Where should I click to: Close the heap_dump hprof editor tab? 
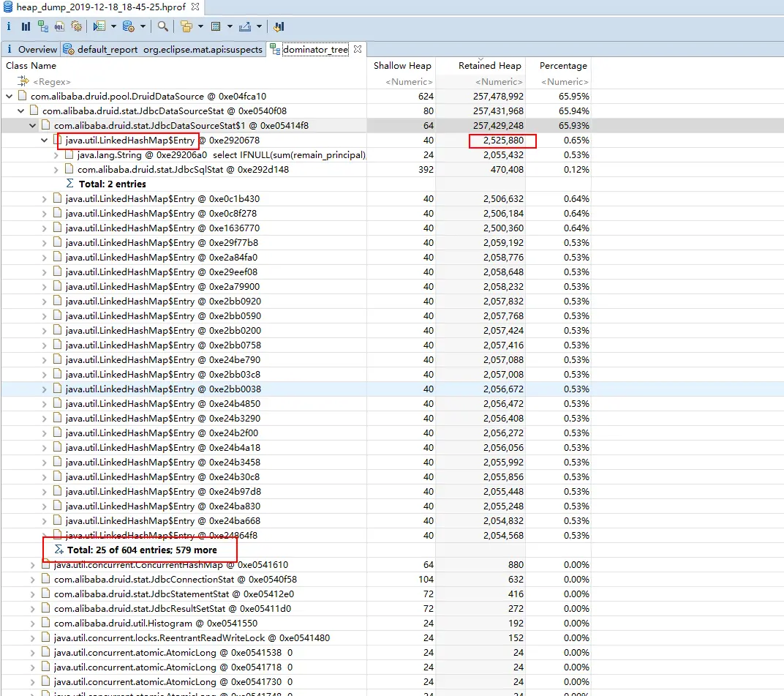(195, 7)
